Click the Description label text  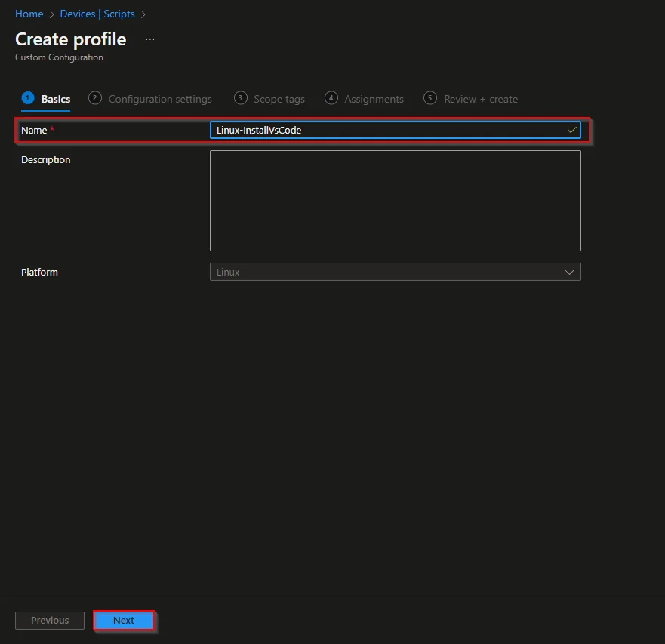tap(46, 160)
